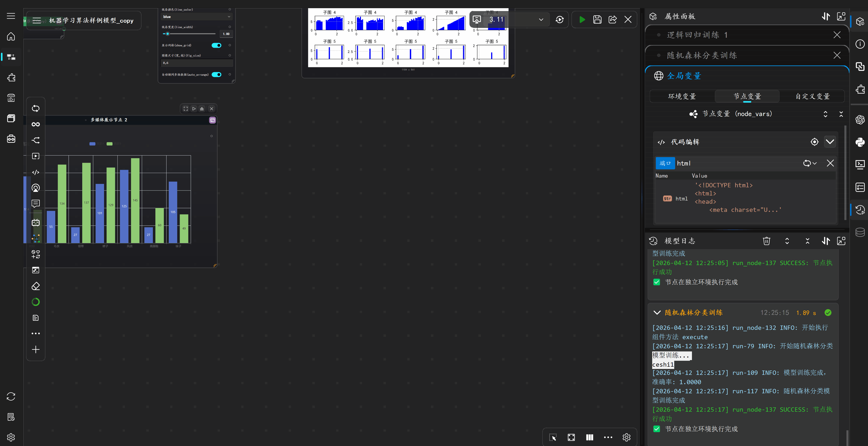
Task: Expand all model log entries
Action: click(787, 241)
